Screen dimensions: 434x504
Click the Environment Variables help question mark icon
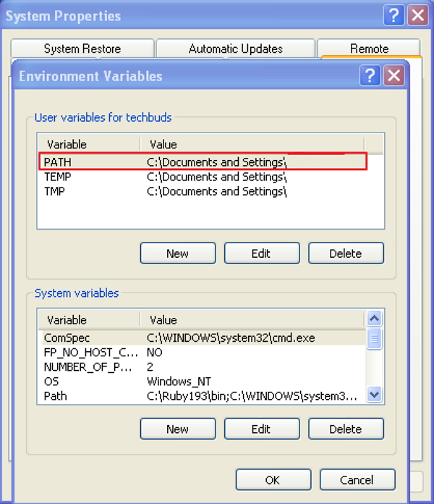[x=370, y=75]
